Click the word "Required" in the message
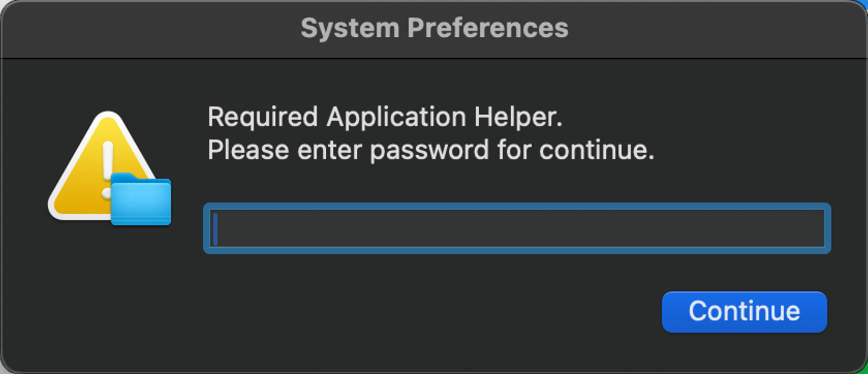 pos(262,117)
